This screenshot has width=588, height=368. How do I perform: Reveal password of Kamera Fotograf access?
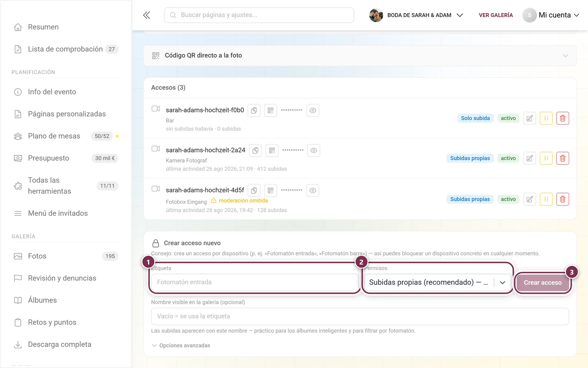coord(314,150)
